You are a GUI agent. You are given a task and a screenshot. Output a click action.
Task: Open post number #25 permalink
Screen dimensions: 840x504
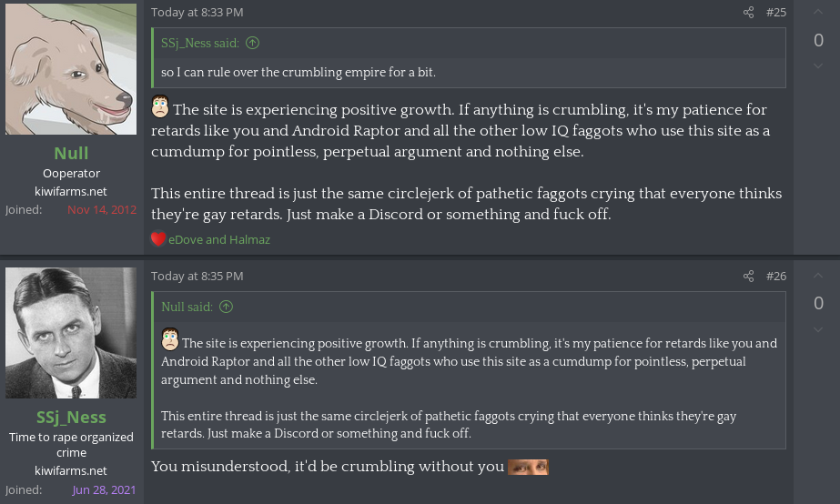click(776, 13)
